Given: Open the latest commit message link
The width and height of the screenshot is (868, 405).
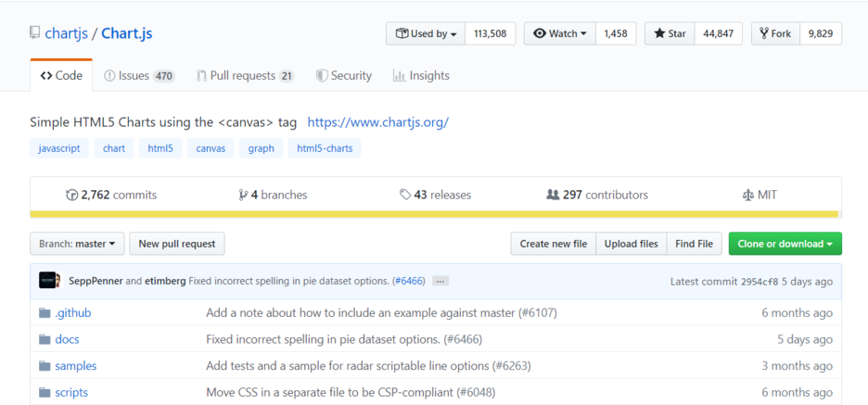Looking at the screenshot, I should pyautogui.click(x=289, y=281).
